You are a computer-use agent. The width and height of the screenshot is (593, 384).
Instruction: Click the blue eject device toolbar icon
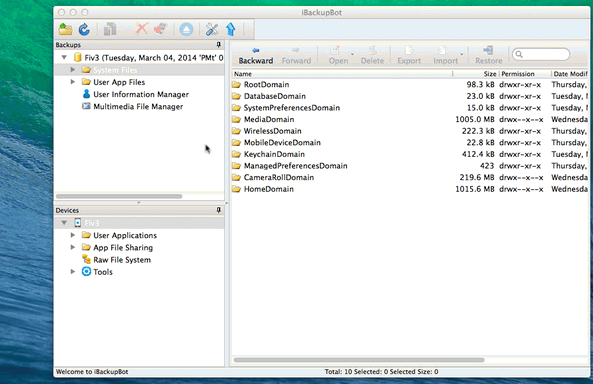tap(186, 29)
